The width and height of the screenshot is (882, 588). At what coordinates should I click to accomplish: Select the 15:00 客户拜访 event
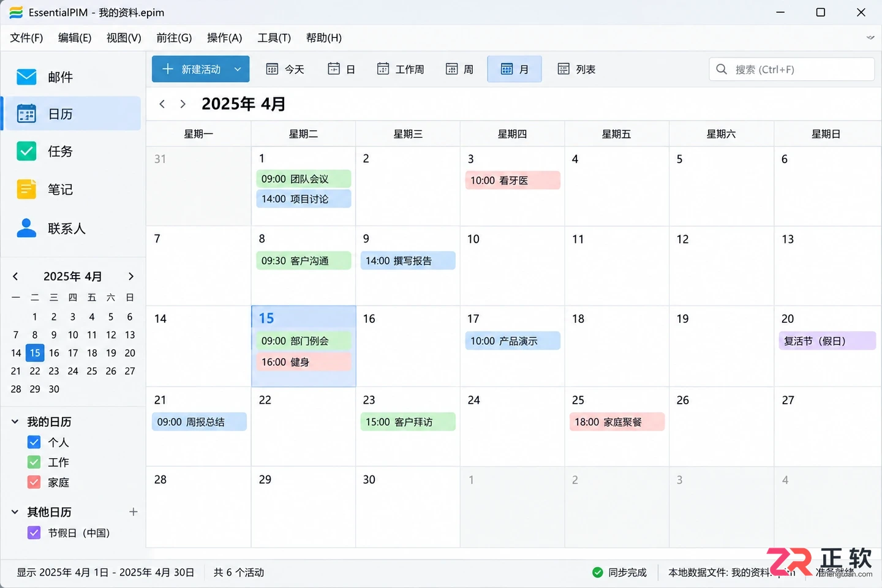click(x=408, y=422)
